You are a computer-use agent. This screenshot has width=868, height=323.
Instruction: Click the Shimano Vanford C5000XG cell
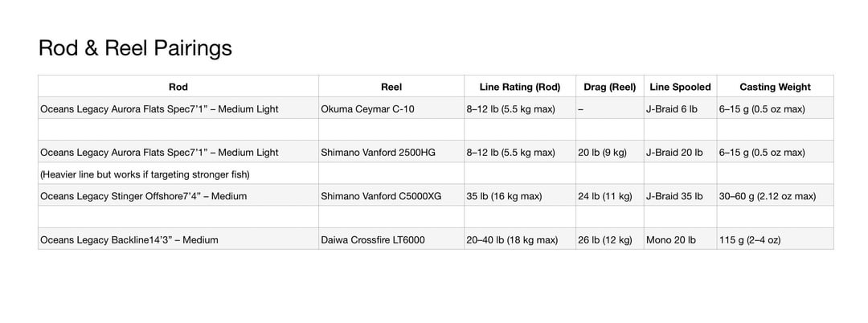pyautogui.click(x=383, y=195)
